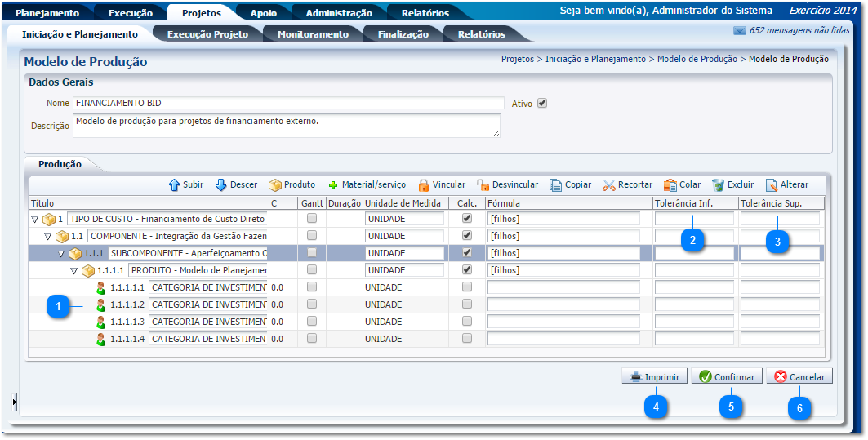
Task: Collapse the COMPONENTE 1.1 tree node
Action: 47,237
